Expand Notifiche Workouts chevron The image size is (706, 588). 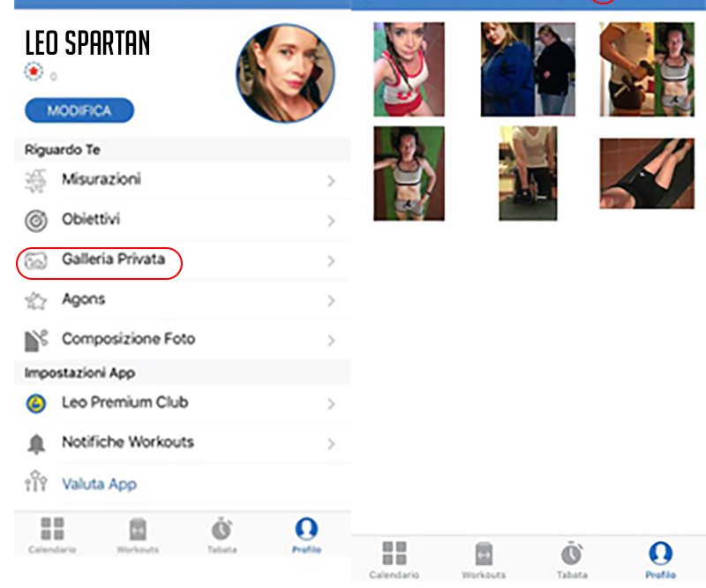pyautogui.click(x=331, y=444)
